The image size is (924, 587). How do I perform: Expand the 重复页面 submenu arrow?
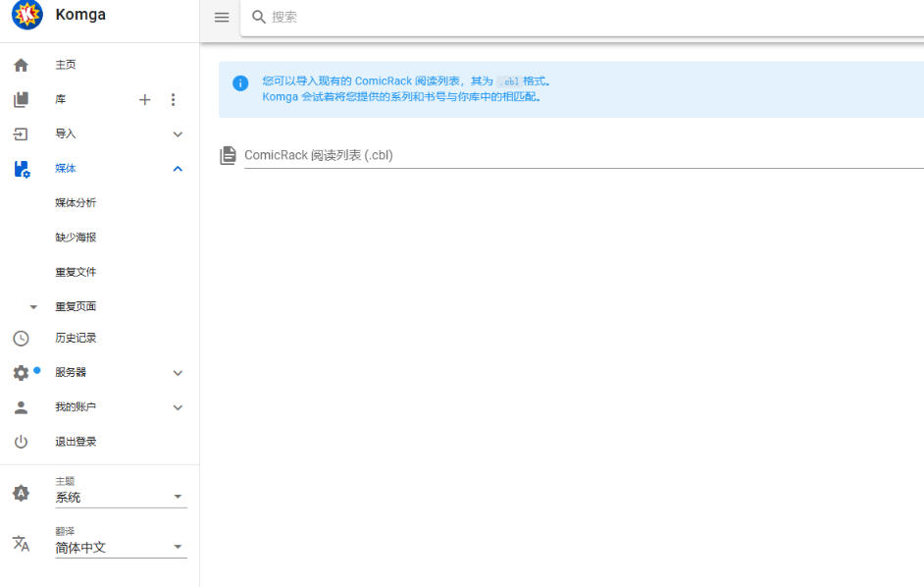click(33, 307)
